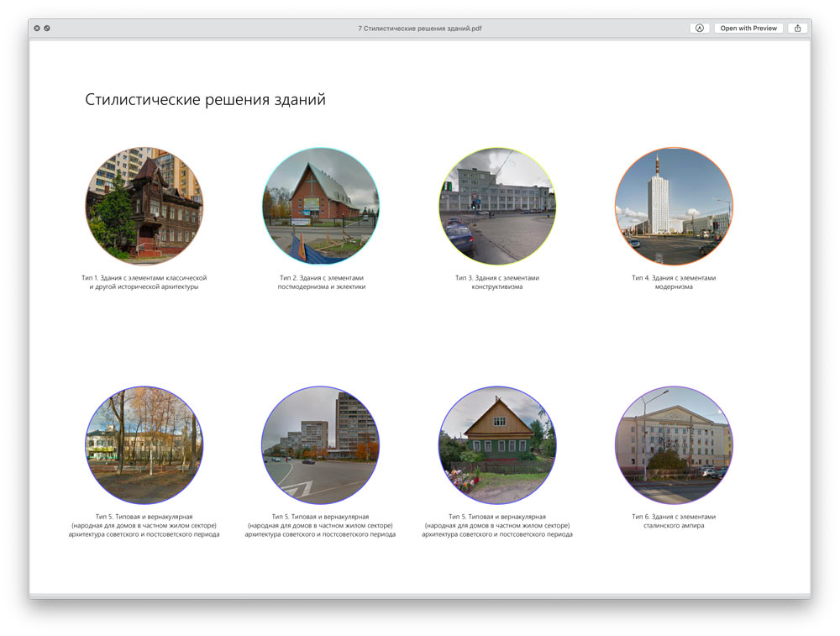
Task: Click the 'Тип 4' модернизма caption
Action: point(674,282)
